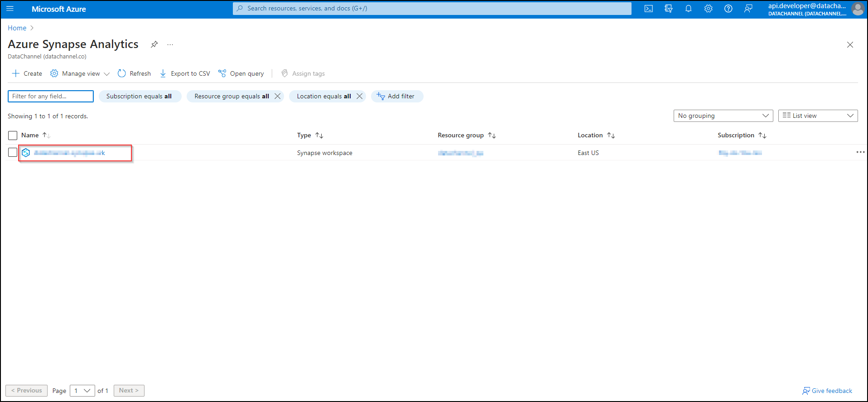Click the Assign tags command
The image size is (868, 402).
pyautogui.click(x=303, y=73)
